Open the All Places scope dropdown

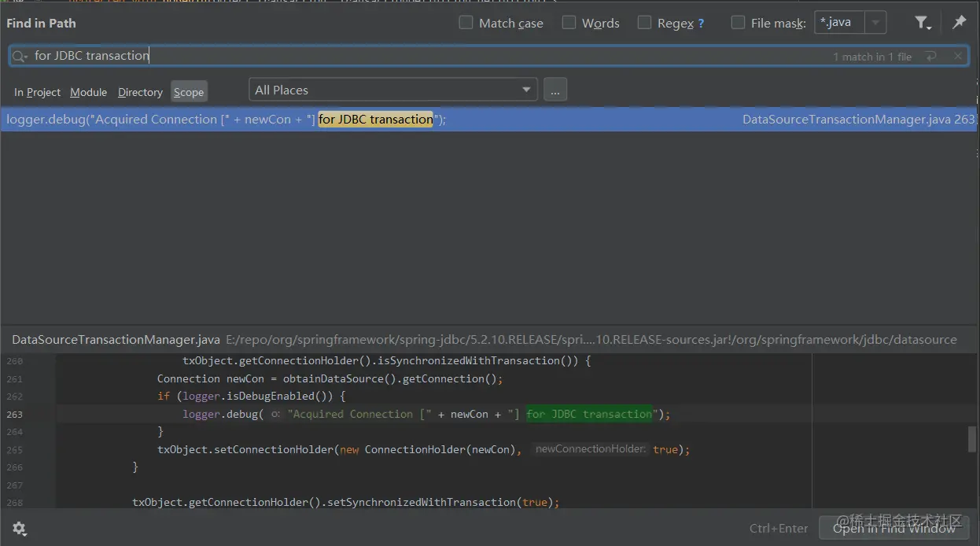tap(393, 90)
